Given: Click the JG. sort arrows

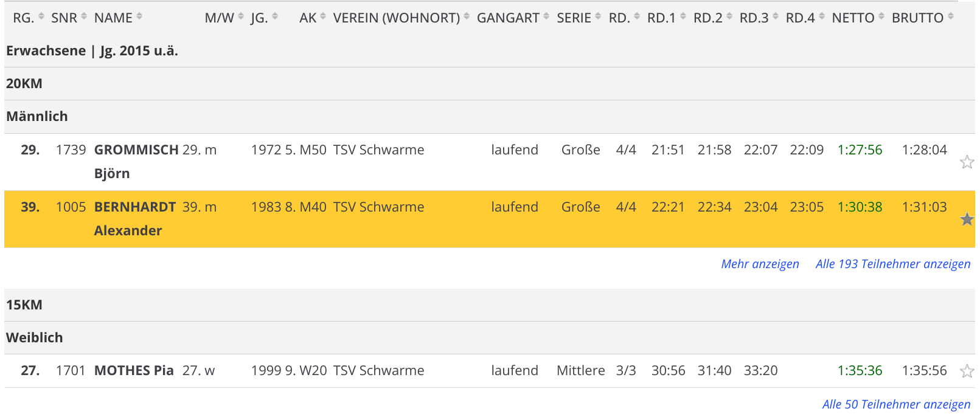Looking at the screenshot, I should coord(275,17).
